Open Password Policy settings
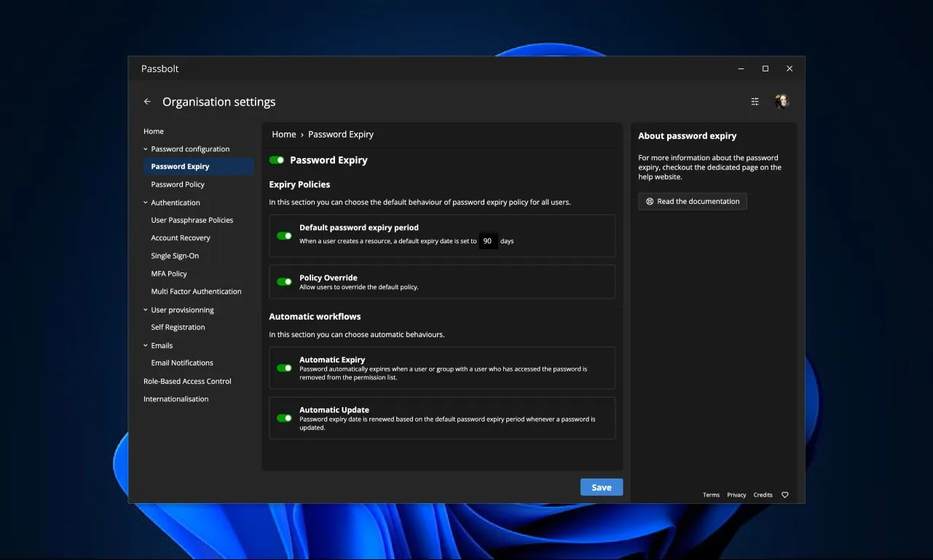 click(x=178, y=185)
